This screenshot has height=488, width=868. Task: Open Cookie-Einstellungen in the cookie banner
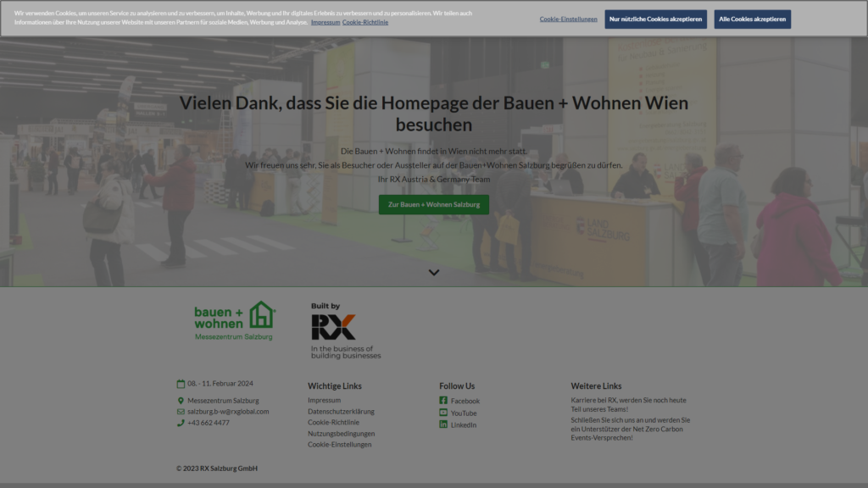pos(568,19)
